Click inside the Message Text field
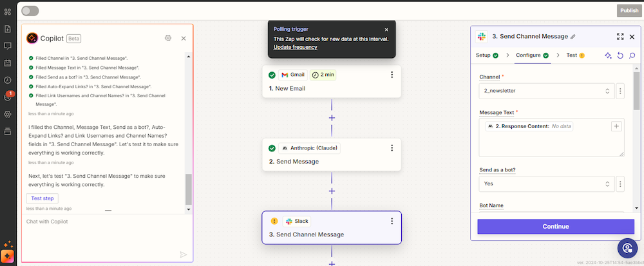Viewport: 644px width, 266px height. (552, 138)
